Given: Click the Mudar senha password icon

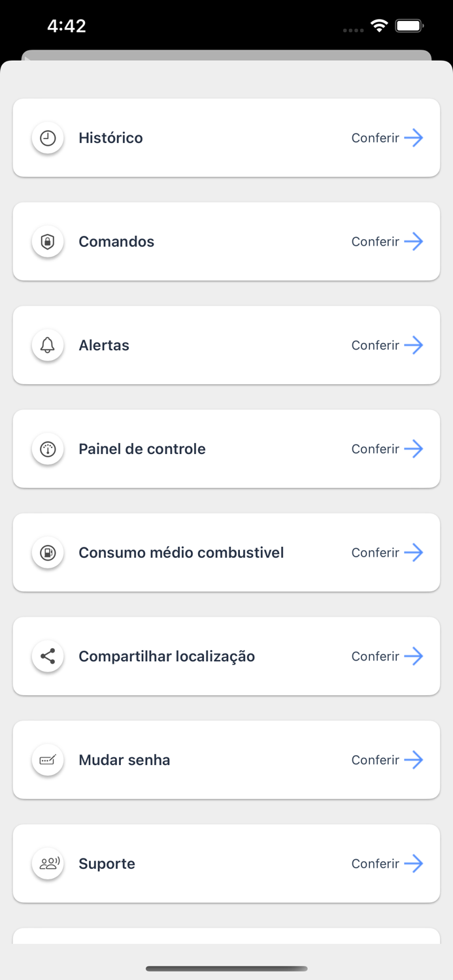Looking at the screenshot, I should click(47, 760).
